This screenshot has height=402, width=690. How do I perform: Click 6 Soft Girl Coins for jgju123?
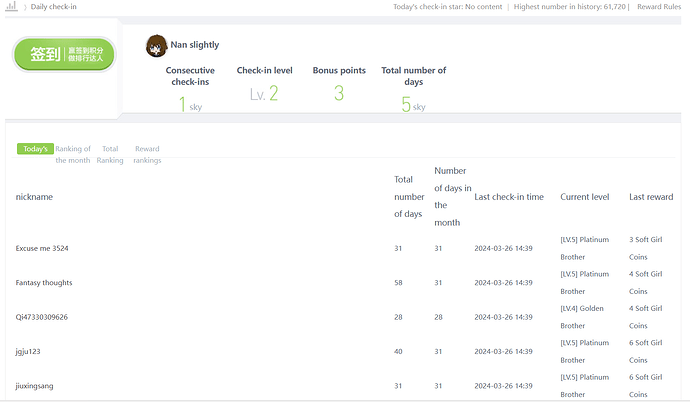tap(646, 351)
